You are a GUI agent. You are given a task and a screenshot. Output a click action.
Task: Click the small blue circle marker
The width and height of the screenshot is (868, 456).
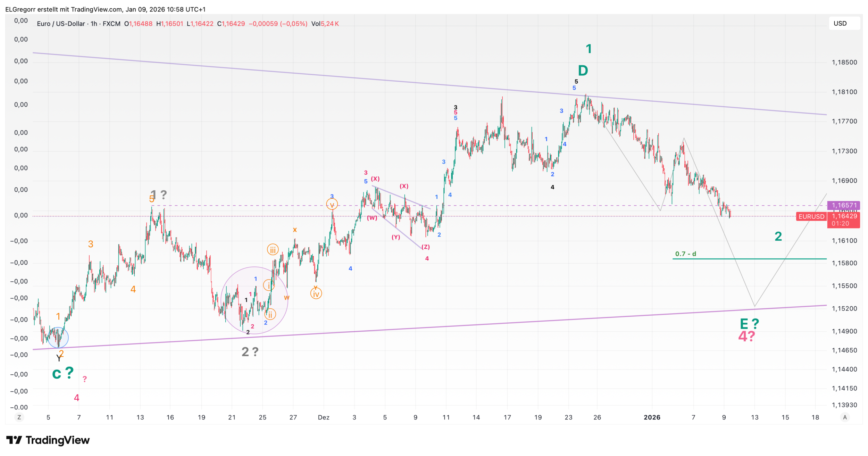click(x=58, y=338)
